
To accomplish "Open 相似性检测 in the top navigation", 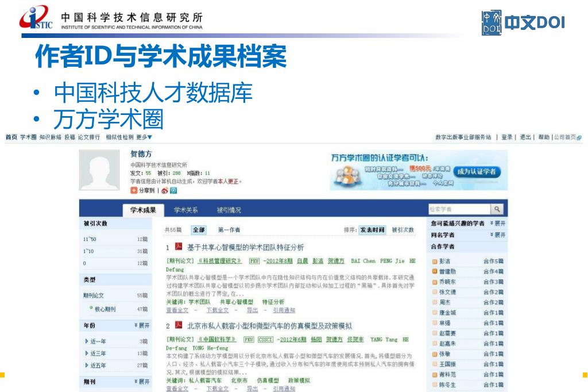I will point(119,137).
